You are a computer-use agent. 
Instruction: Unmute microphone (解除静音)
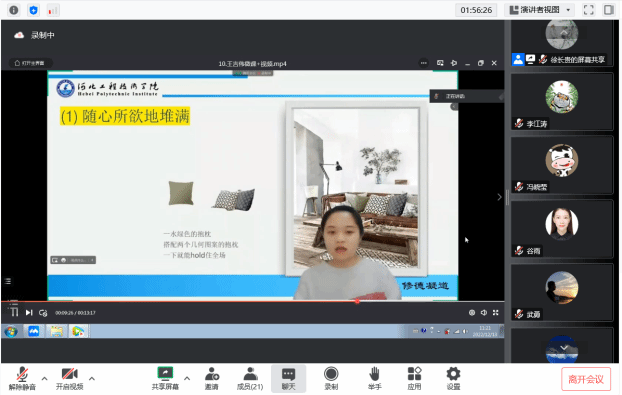pos(22,378)
